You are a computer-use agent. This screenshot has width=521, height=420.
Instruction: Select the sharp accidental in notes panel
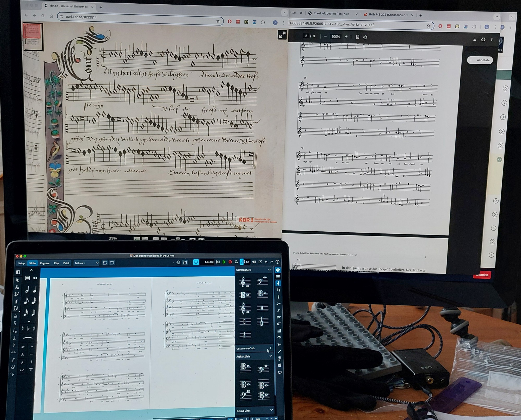(34, 328)
